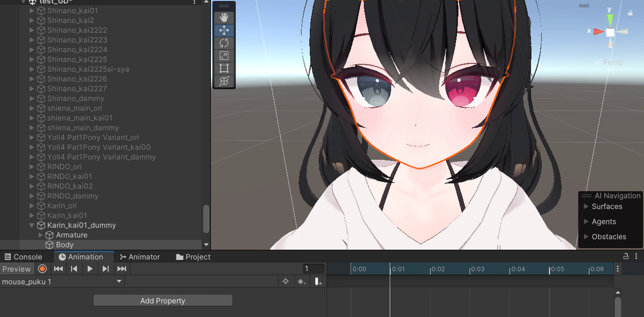Image resolution: width=644 pixels, height=317 pixels.
Task: Open the Animation panel options menu
Action: click(636, 256)
